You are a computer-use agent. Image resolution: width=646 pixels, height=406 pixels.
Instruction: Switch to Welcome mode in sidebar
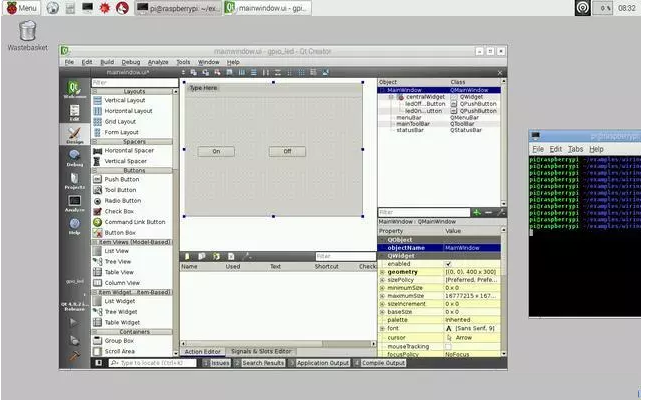pos(73,91)
